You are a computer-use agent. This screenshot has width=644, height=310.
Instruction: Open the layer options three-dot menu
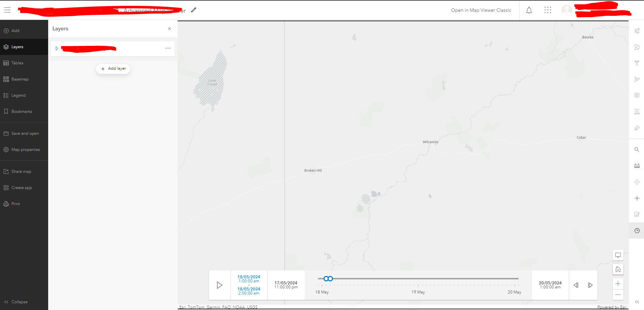(168, 48)
